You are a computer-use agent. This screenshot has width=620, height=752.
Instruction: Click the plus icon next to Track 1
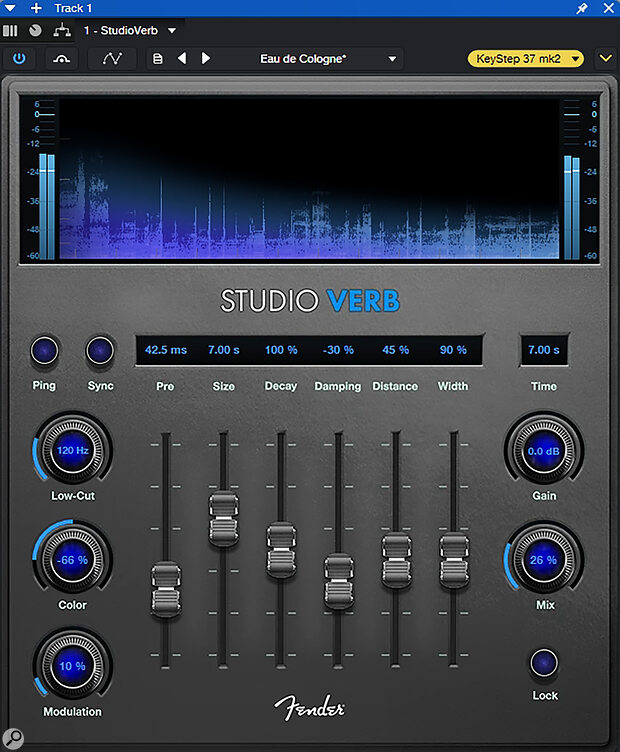pyautogui.click(x=36, y=8)
